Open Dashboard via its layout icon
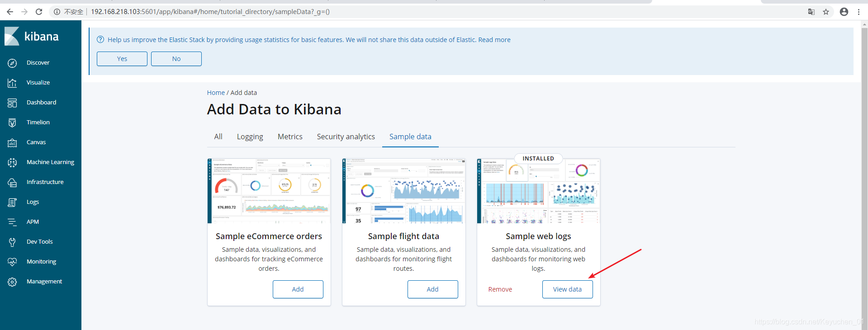Screen dimensions: 868x330 coord(12,103)
